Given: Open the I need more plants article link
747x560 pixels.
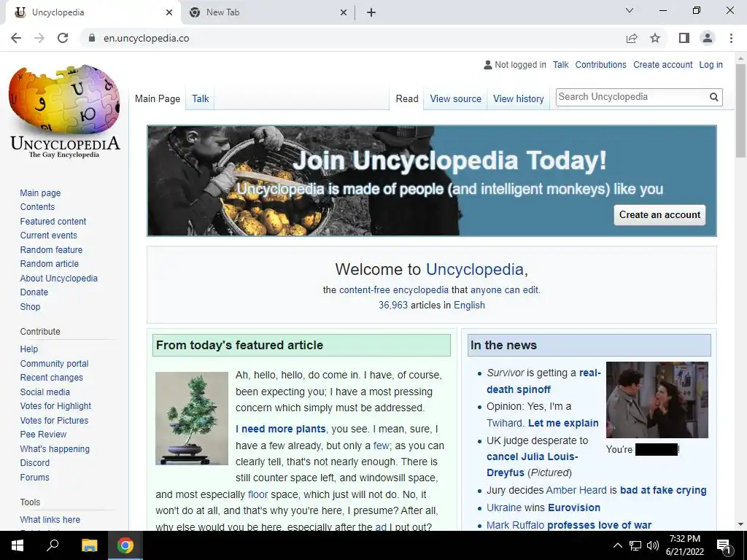Looking at the screenshot, I should 281,429.
